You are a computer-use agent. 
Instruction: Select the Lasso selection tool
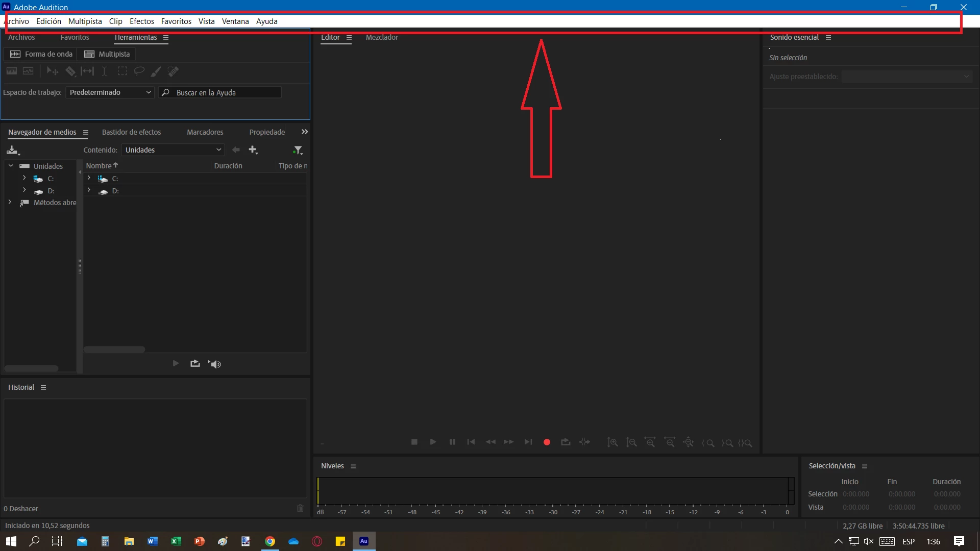139,71
